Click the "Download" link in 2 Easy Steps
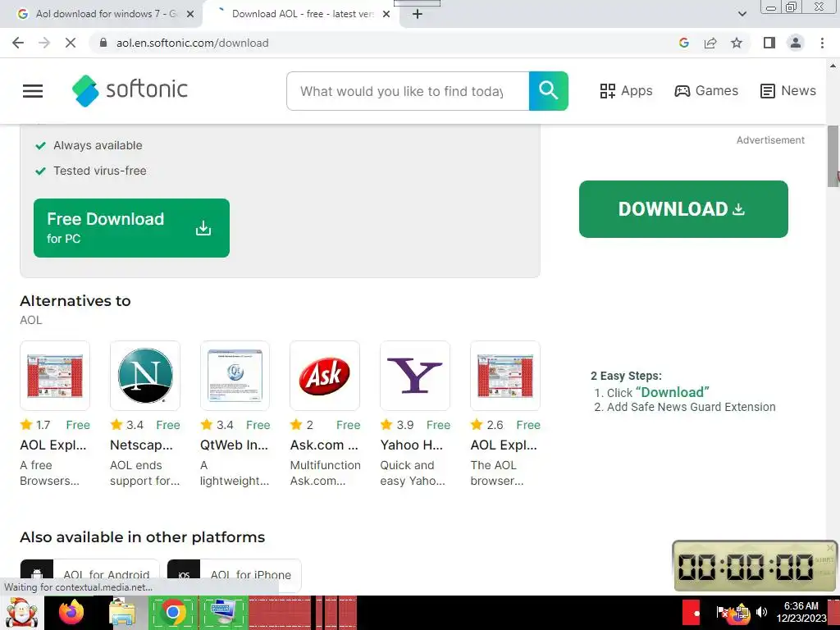Image resolution: width=840 pixels, height=630 pixels. tap(673, 392)
